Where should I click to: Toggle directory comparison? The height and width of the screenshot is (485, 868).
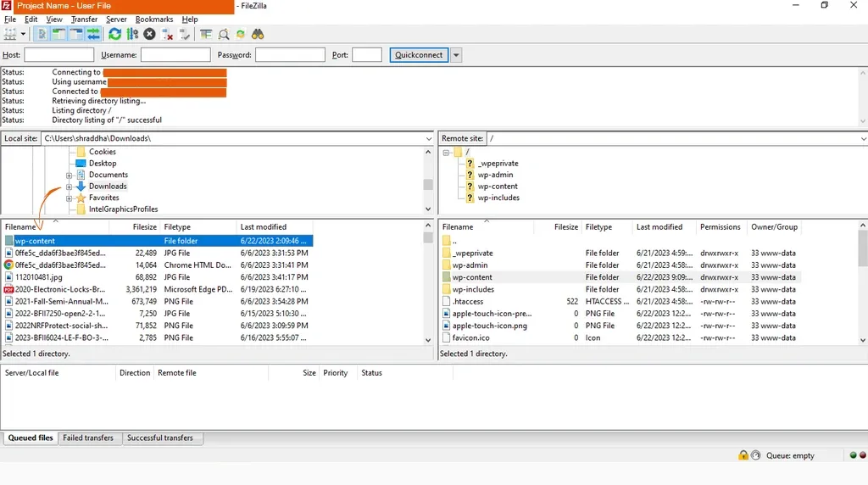click(224, 34)
